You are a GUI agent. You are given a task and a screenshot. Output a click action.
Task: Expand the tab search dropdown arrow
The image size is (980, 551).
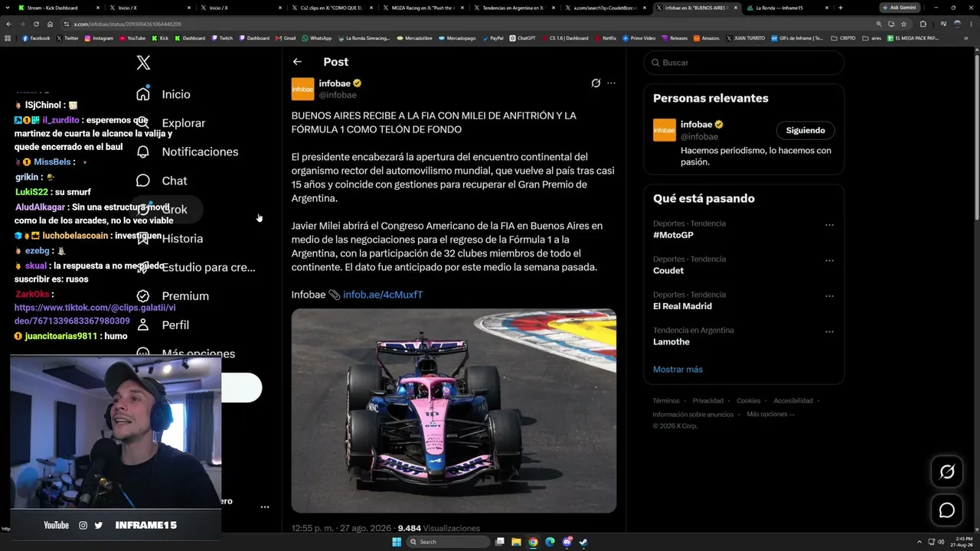[7, 8]
